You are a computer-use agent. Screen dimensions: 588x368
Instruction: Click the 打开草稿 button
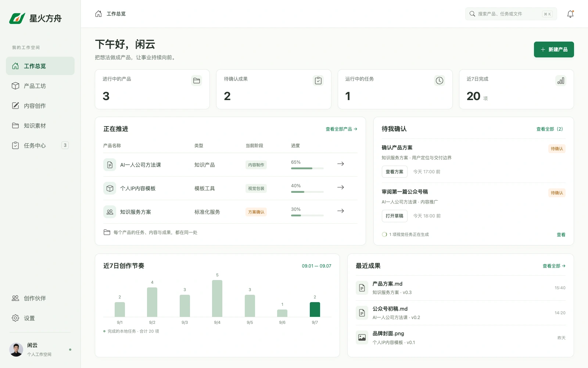(x=394, y=216)
